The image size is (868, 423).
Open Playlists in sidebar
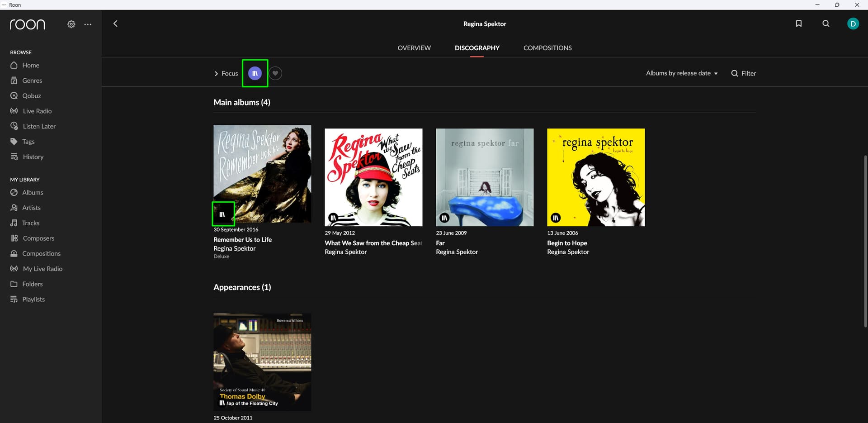click(28, 299)
